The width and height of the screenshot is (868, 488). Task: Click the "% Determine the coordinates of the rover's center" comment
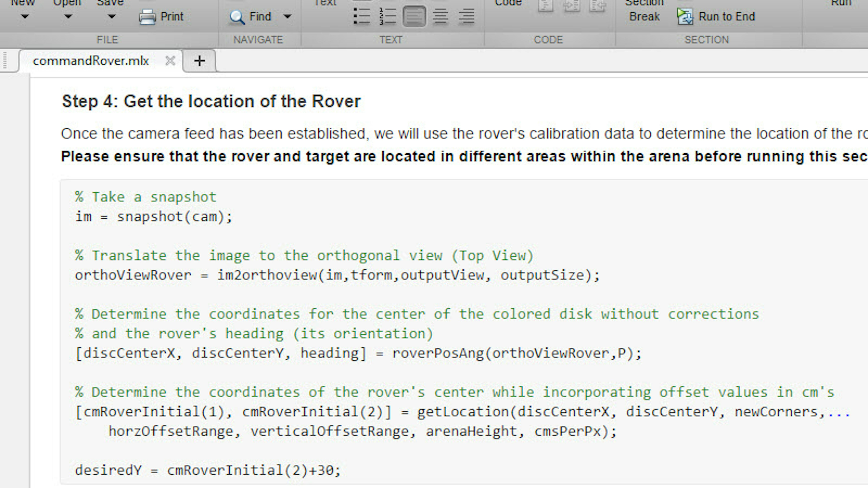(x=455, y=392)
